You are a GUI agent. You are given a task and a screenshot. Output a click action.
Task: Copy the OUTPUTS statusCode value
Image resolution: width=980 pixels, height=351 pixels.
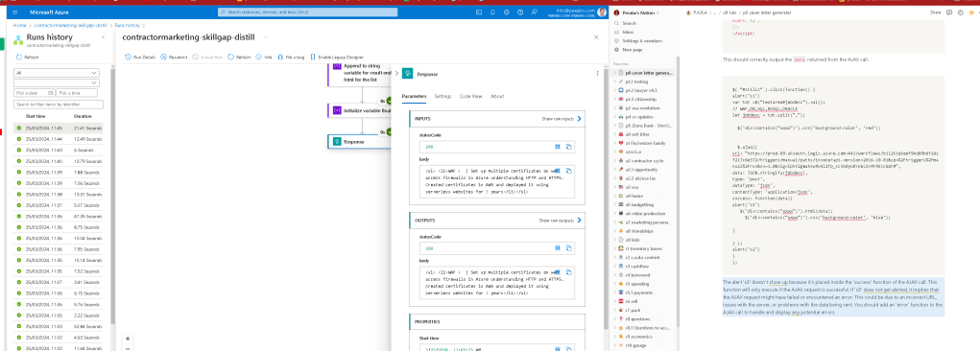pyautogui.click(x=569, y=248)
